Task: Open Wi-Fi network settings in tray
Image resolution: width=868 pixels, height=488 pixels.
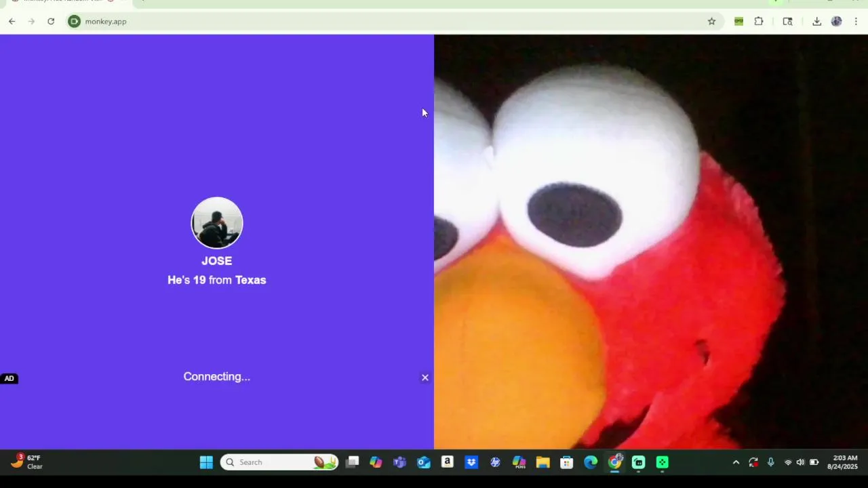Action: [x=788, y=462]
